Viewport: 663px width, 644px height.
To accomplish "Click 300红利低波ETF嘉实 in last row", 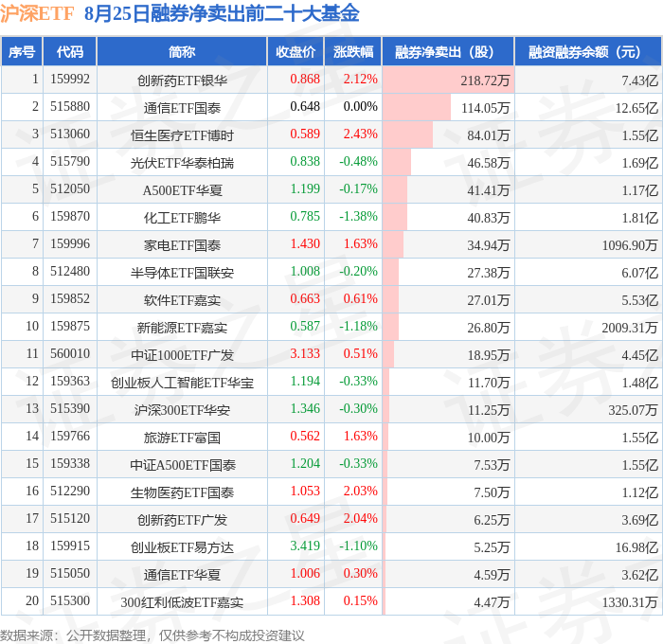I will [x=182, y=602].
